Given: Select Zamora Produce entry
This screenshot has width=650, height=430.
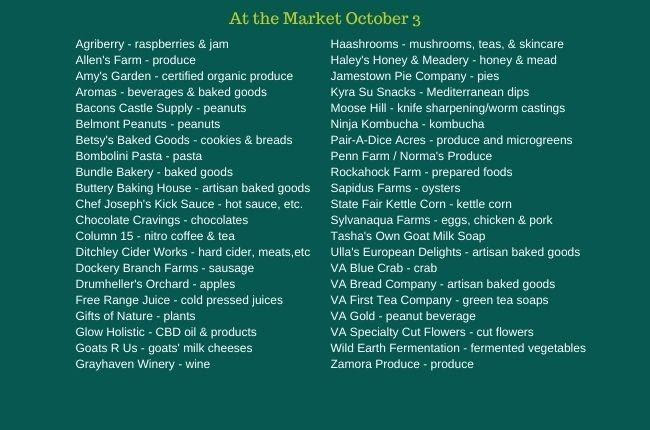Looking at the screenshot, I should pyautogui.click(x=402, y=364).
